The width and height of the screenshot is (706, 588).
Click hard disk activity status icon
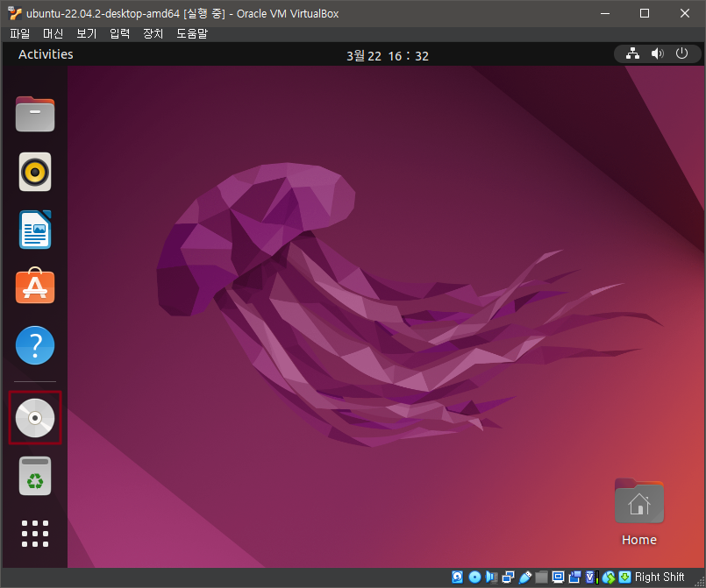click(x=458, y=577)
